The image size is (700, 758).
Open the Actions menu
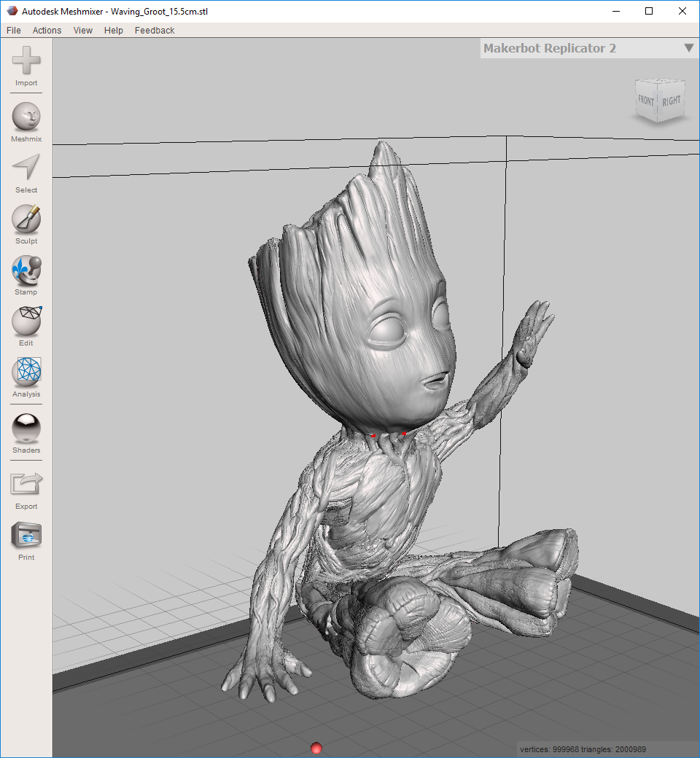click(47, 31)
